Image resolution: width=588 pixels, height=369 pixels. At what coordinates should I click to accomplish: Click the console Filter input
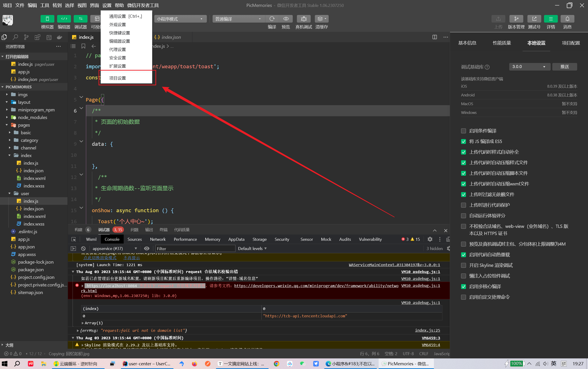coord(195,248)
